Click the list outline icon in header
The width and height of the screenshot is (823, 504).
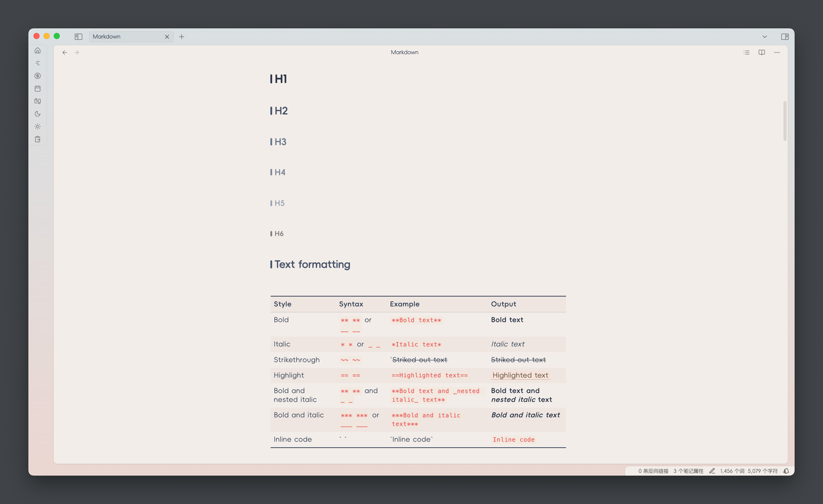coord(746,52)
